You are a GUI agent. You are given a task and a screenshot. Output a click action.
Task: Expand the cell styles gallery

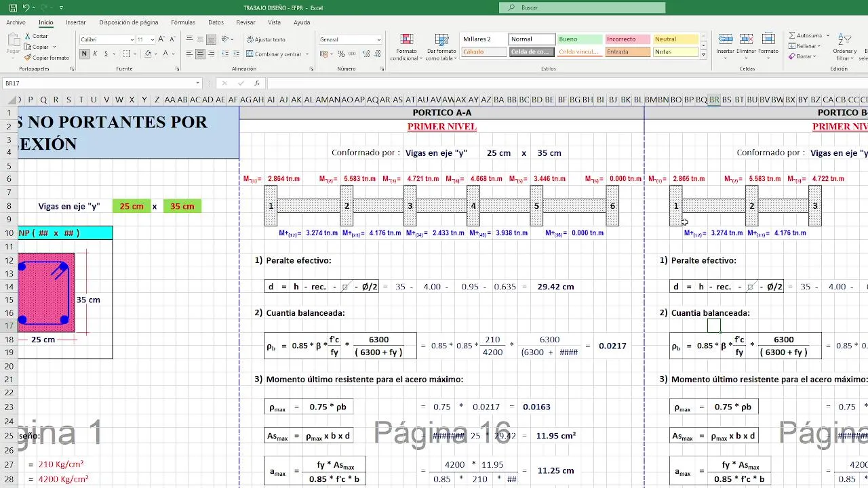click(703, 54)
